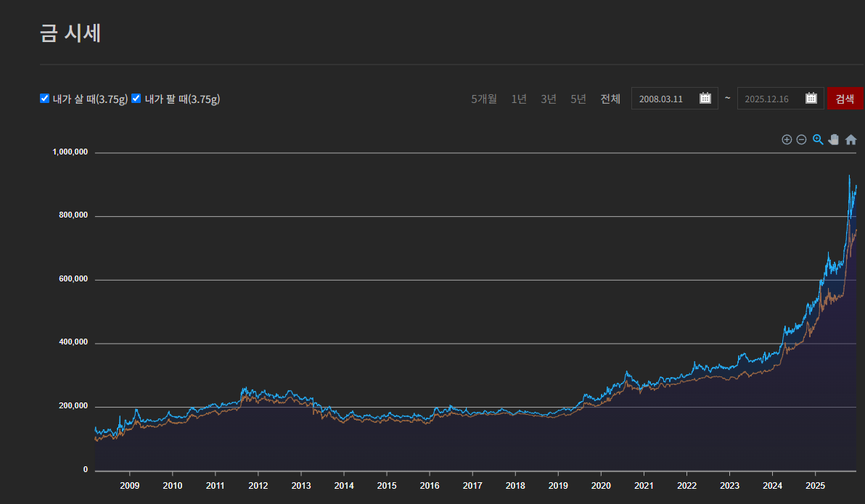The height and width of the screenshot is (504, 865).
Task: Click the chart zoom in plus icon
Action: pos(787,139)
